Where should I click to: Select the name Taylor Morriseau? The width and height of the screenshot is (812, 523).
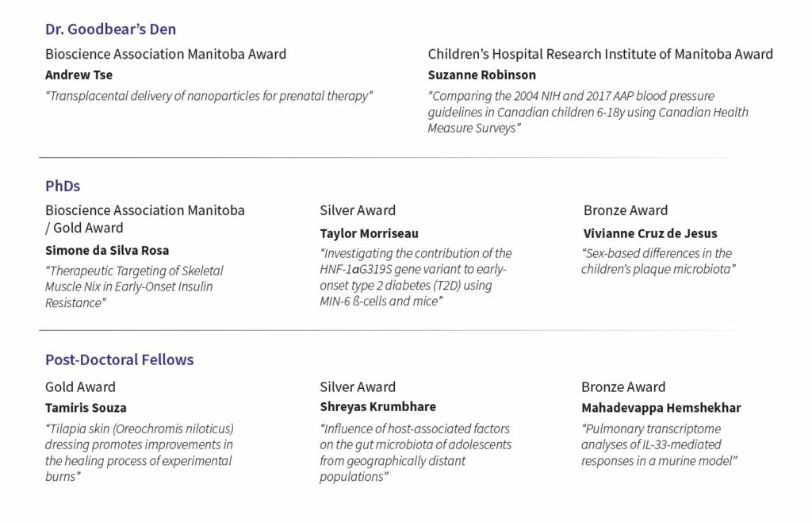click(369, 233)
